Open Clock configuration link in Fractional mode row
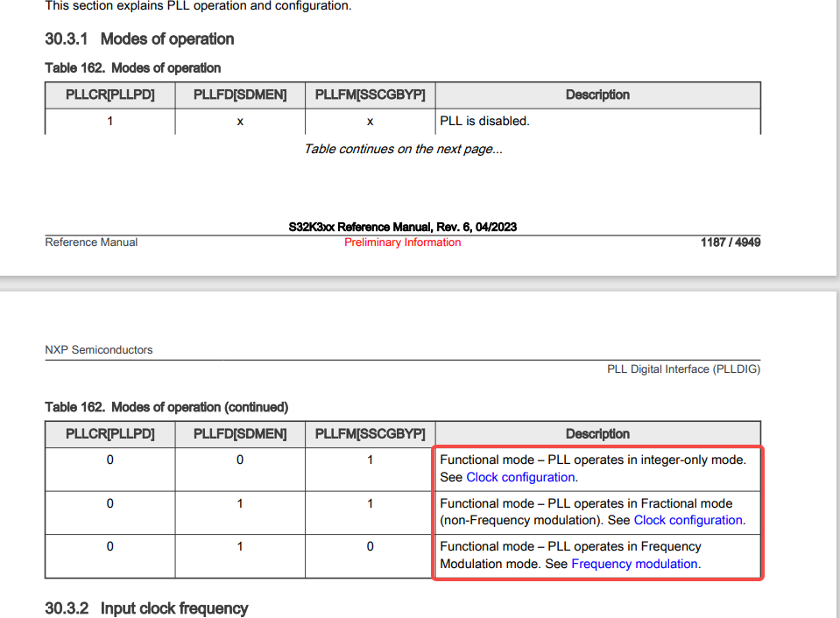Image resolution: width=840 pixels, height=618 pixels. [688, 520]
